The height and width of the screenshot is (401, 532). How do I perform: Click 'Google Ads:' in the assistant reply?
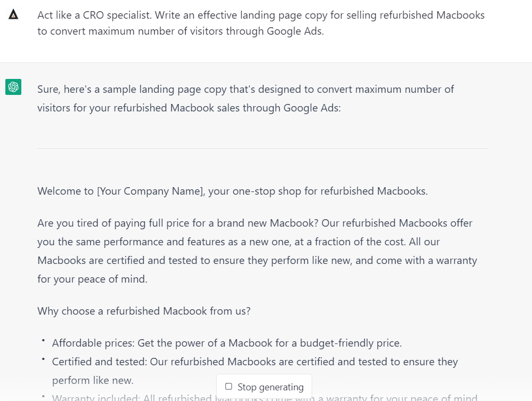[312, 108]
